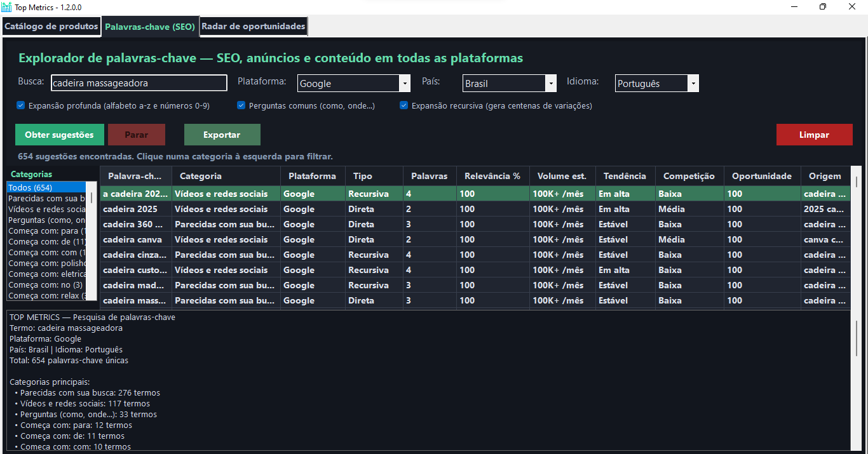Select 'Vídeos e redes sociais' category in list
This screenshot has width=868, height=454.
[x=47, y=209]
